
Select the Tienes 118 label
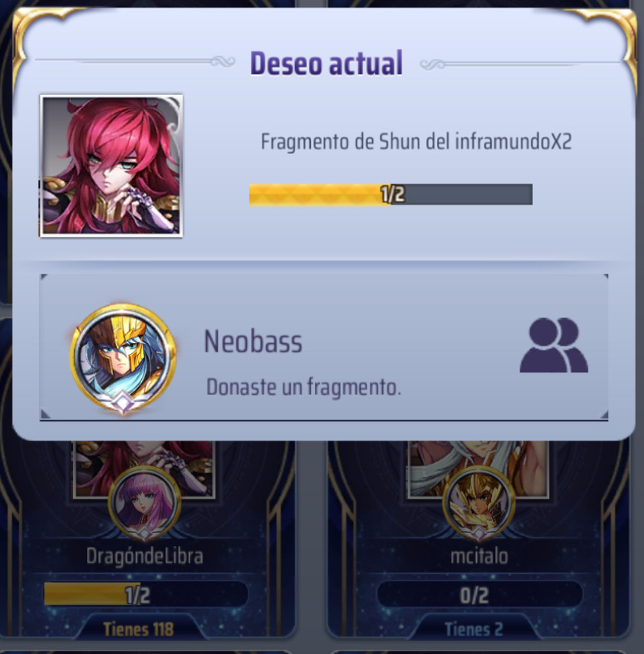pyautogui.click(x=139, y=629)
